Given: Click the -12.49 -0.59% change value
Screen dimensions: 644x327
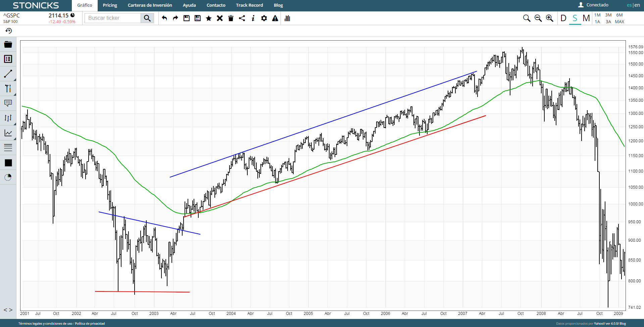Looking at the screenshot, I should coord(62,22).
